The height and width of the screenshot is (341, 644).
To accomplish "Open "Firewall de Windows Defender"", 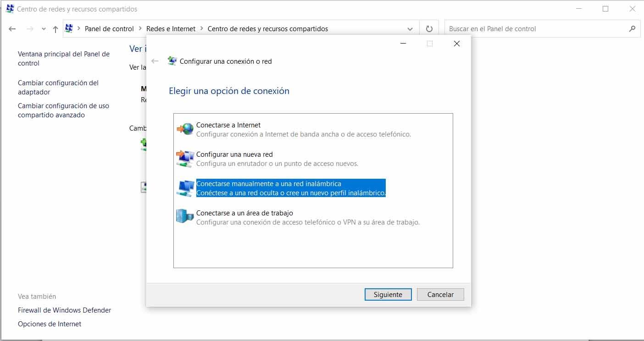I will point(65,310).
